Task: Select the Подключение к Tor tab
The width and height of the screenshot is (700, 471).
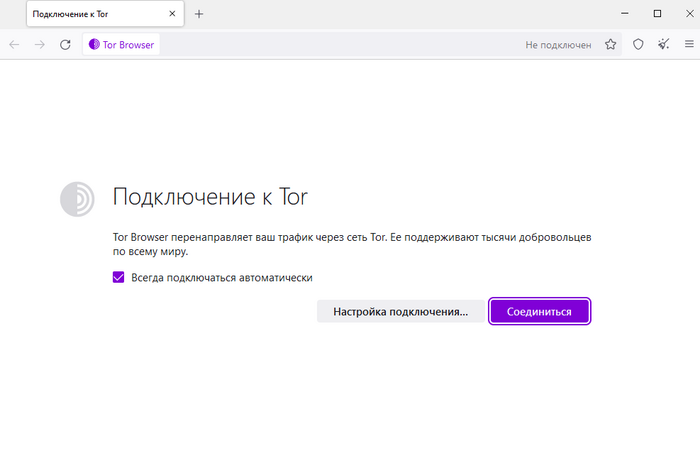Action: tap(105, 14)
